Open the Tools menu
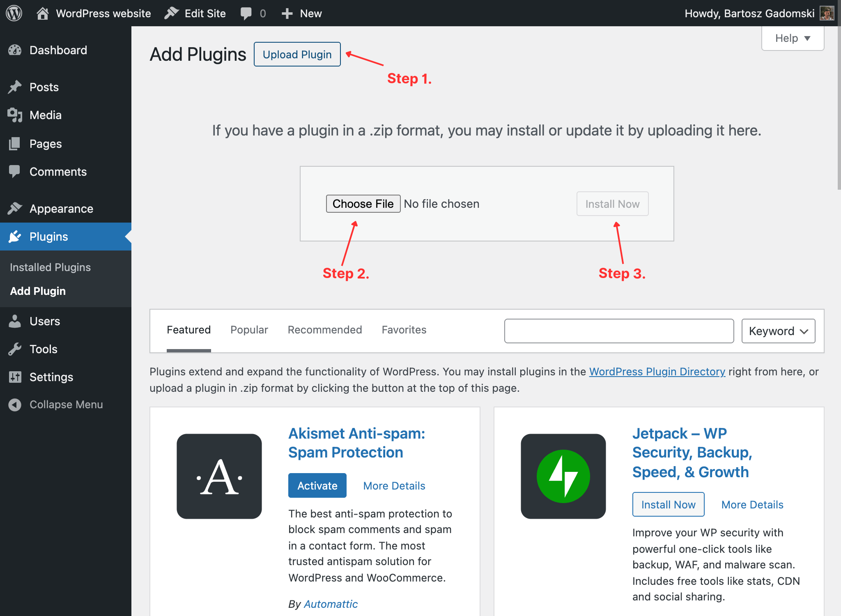The image size is (841, 616). 66,349
